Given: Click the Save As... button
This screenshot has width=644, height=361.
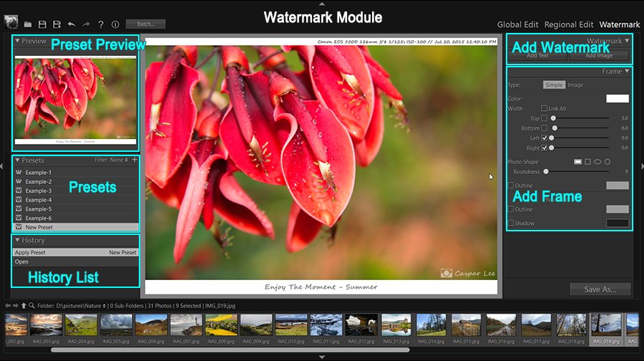Looking at the screenshot, I should coord(600,289).
